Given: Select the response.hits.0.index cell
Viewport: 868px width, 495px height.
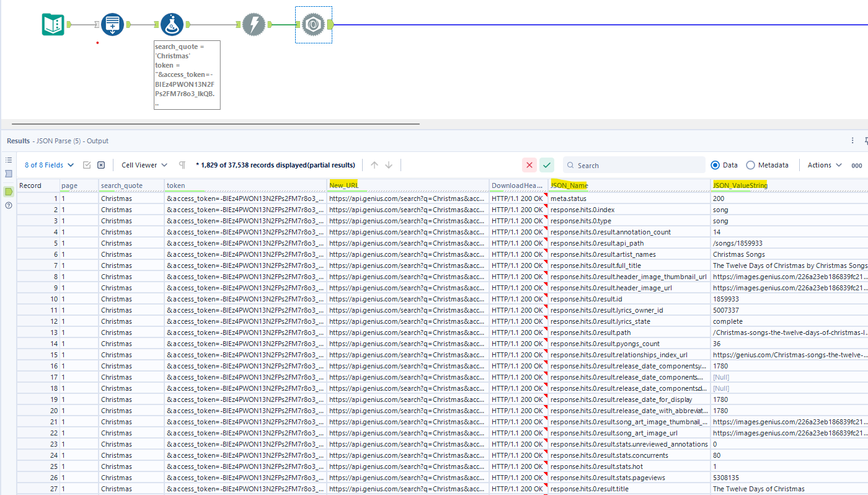Looking at the screenshot, I should point(630,210).
